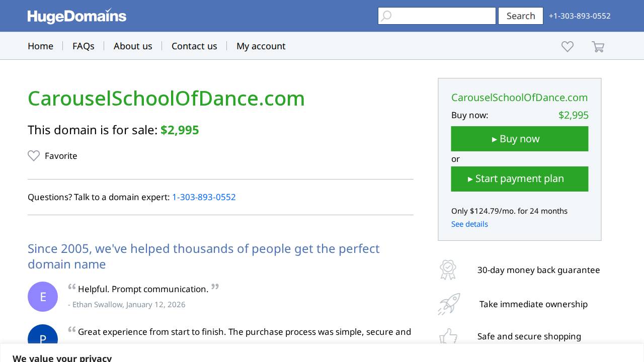Image resolution: width=644 pixels, height=362 pixels.
Task: Go to My account menu item
Action: [261, 46]
